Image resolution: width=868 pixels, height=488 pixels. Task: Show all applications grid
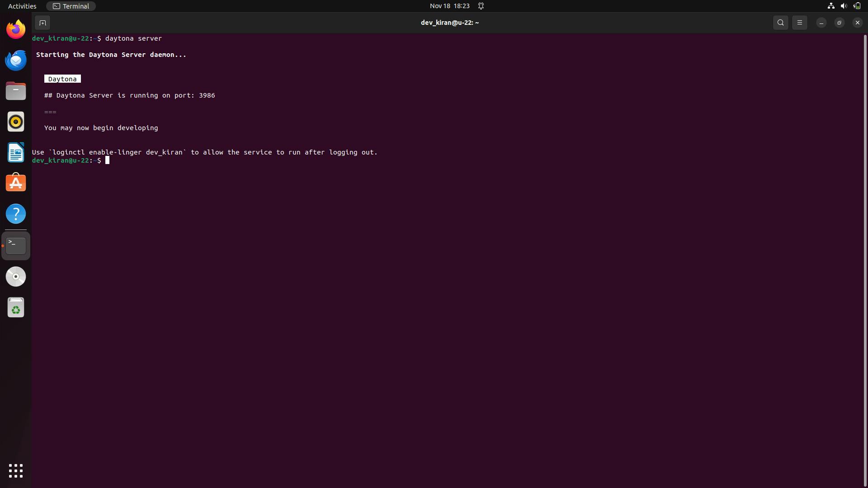click(16, 471)
